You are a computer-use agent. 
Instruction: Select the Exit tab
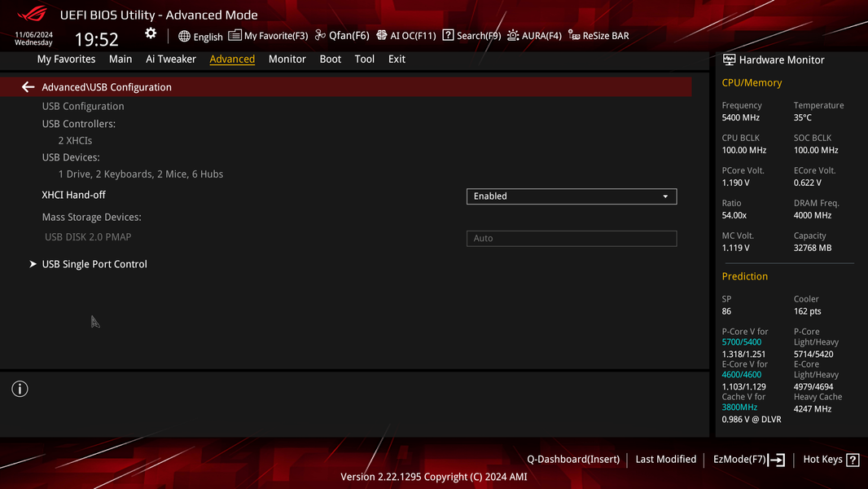(397, 59)
